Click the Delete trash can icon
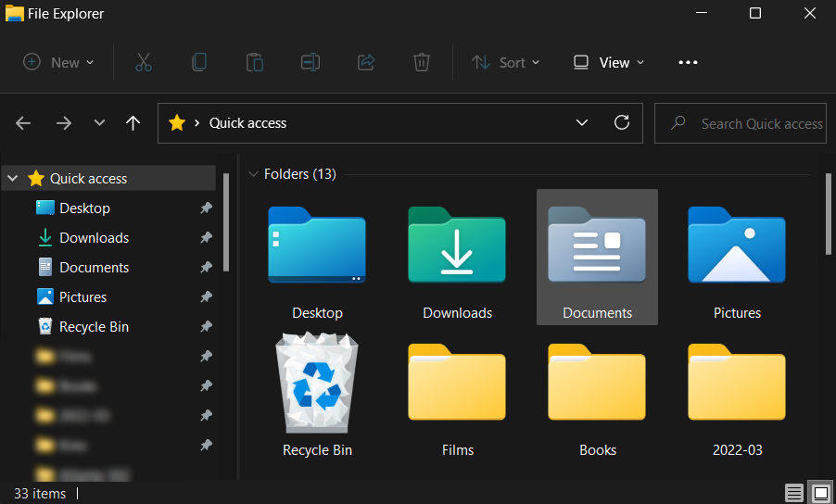836x504 pixels. tap(422, 62)
